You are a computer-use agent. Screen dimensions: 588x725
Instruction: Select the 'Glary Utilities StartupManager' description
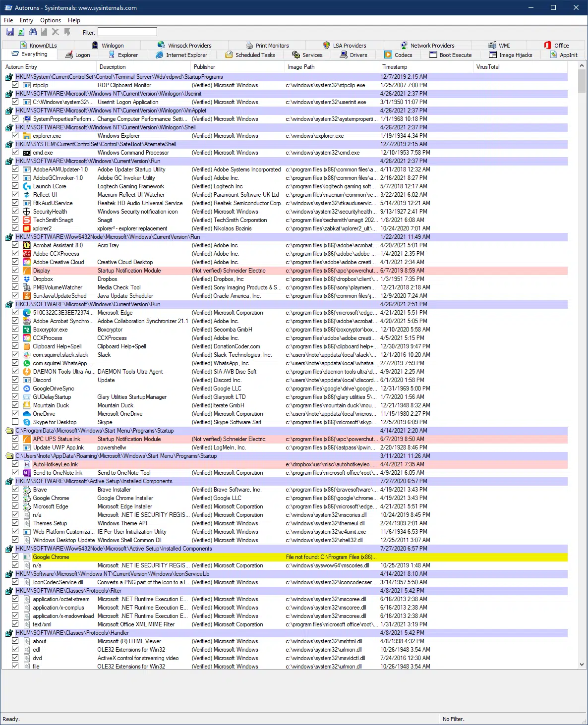132,397
